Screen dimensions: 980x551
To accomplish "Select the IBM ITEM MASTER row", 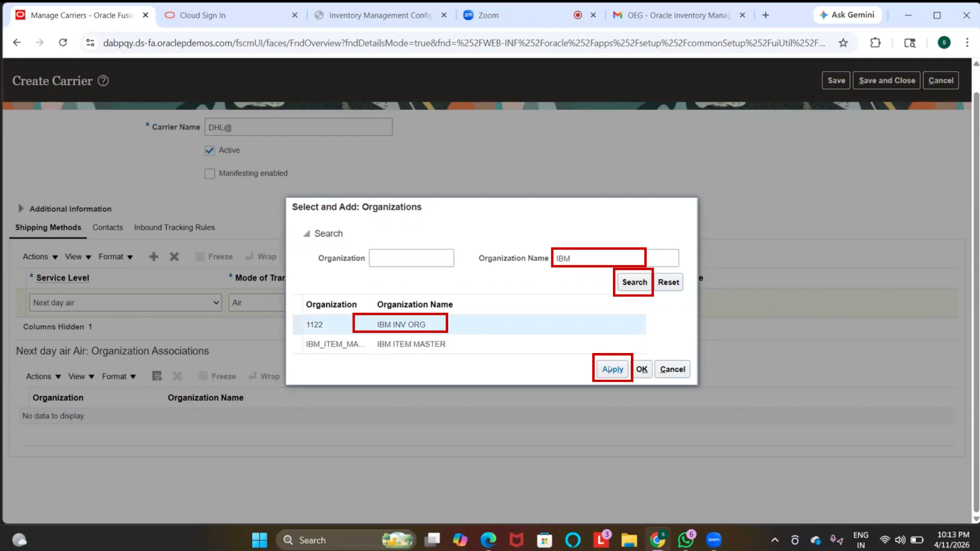I will (x=469, y=344).
